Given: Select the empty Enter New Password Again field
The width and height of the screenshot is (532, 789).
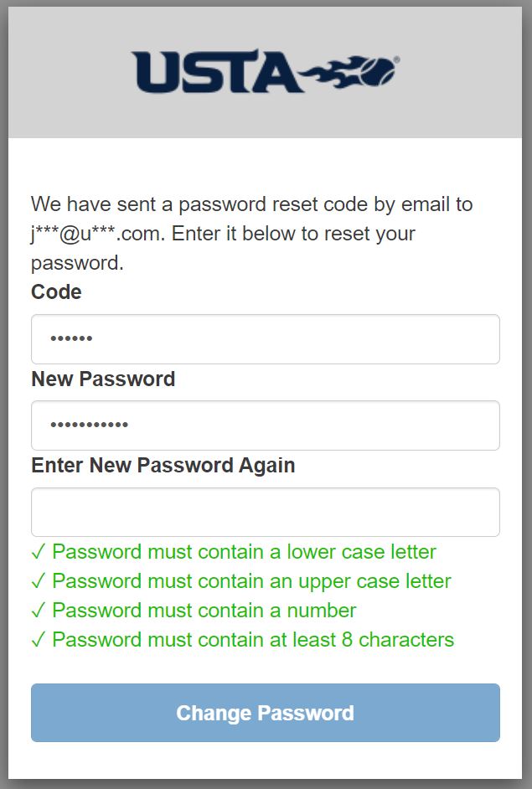Looking at the screenshot, I should [x=266, y=513].
